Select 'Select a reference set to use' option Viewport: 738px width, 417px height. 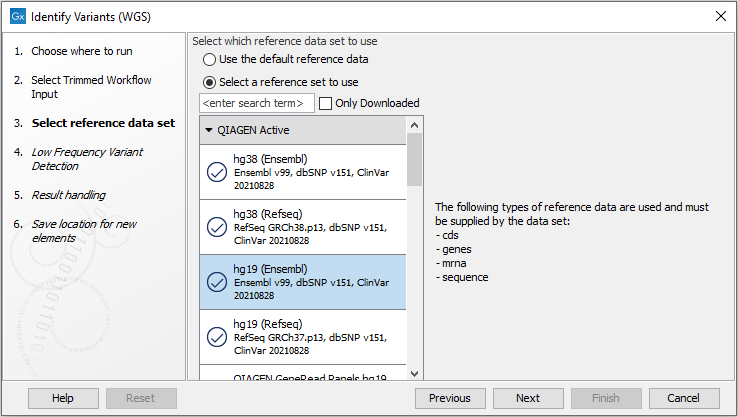pos(209,82)
